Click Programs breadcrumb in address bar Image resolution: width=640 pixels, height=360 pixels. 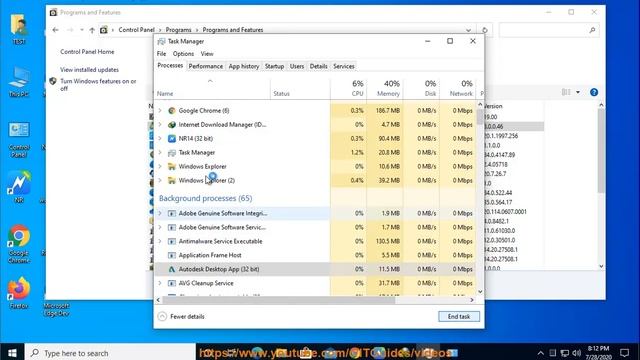[x=178, y=30]
